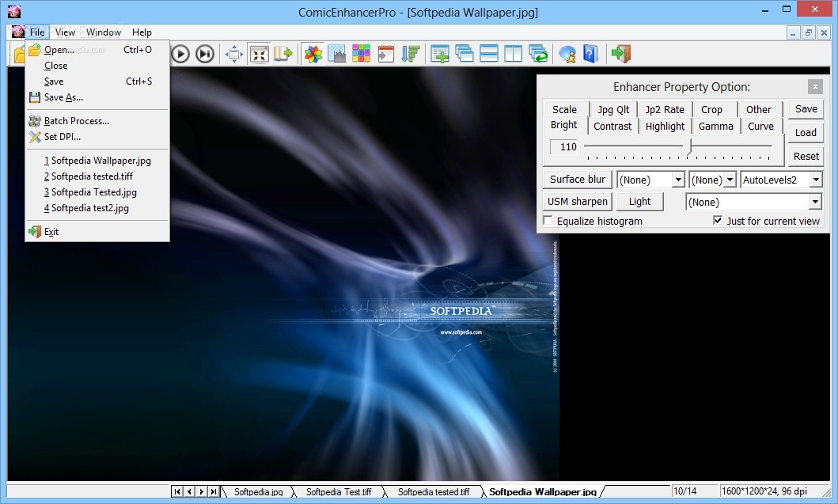The image size is (838, 504).
Task: Click the next tab arrow
Action: (x=202, y=491)
